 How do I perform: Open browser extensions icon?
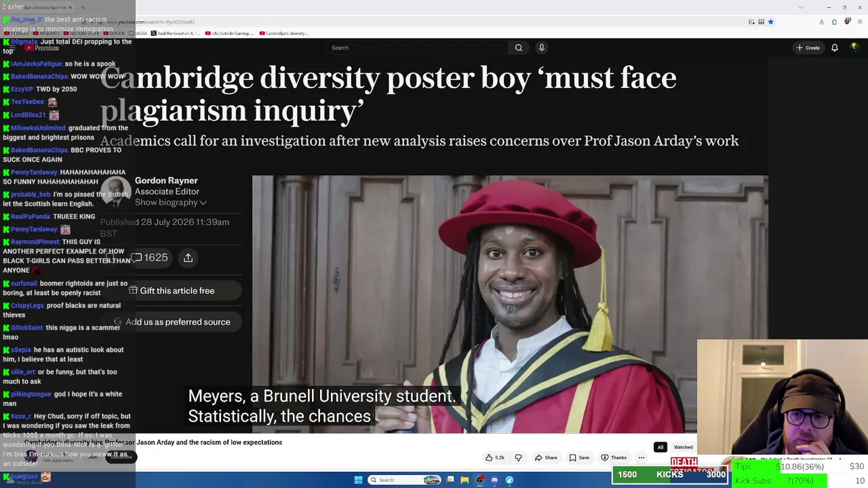834,22
